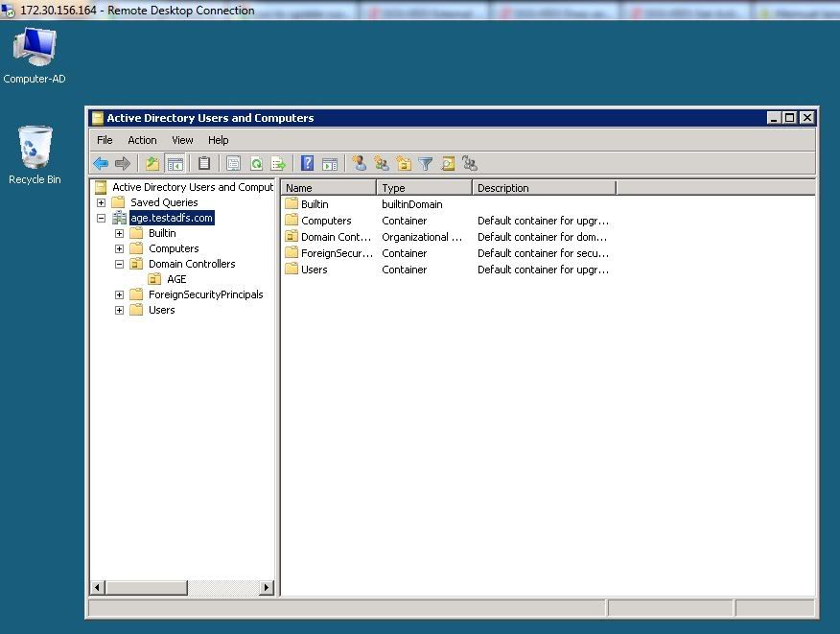Sort by the Description column header
Viewport: 840px width, 634px height.
point(545,188)
